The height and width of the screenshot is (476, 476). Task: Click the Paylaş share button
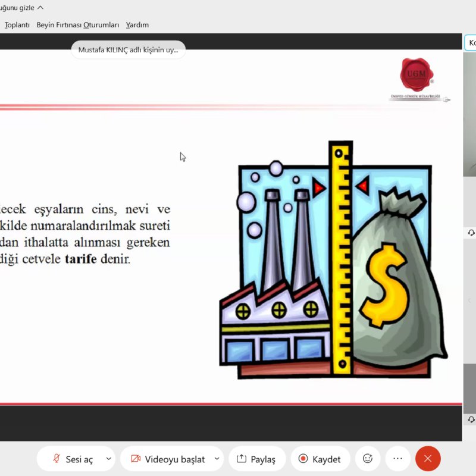[256, 459]
